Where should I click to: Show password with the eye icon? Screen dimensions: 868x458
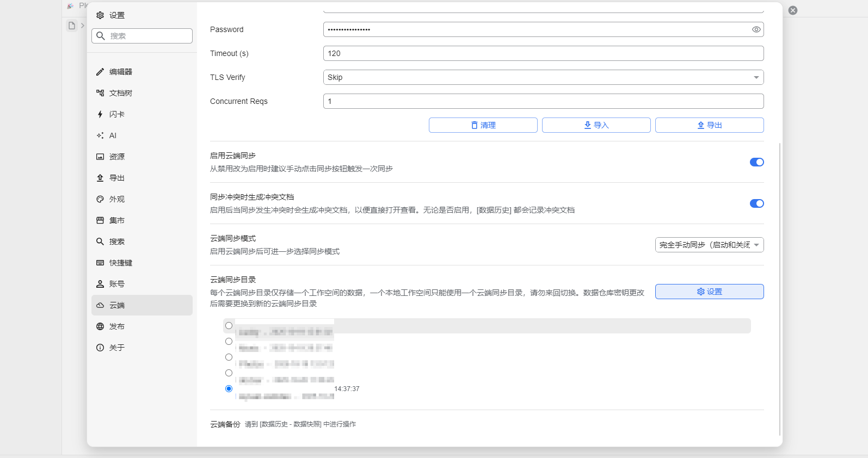(756, 29)
